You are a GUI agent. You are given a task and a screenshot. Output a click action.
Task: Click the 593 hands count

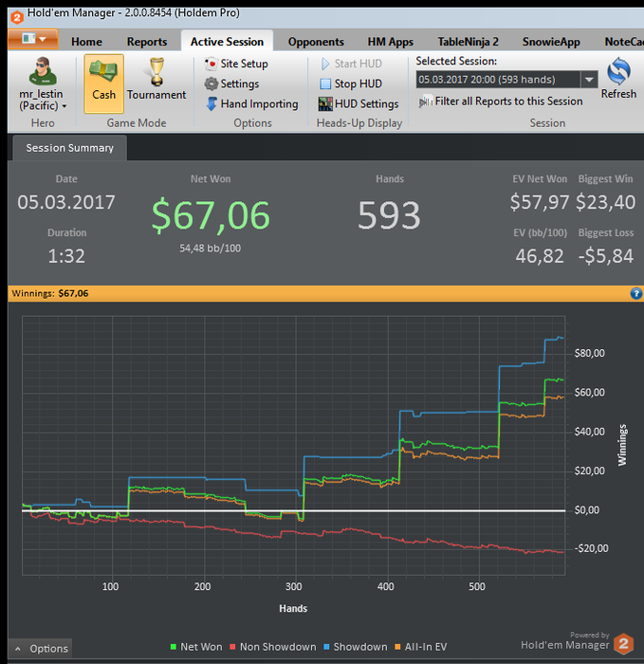pyautogui.click(x=389, y=215)
